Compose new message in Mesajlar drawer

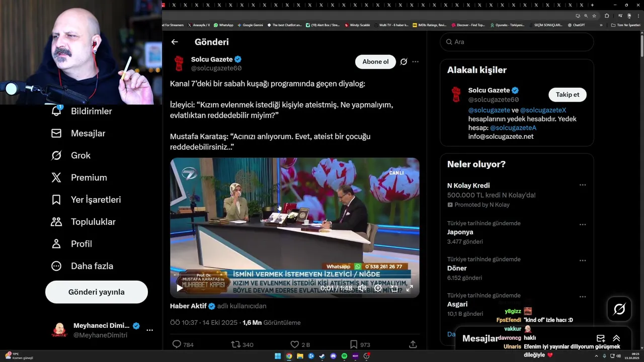[x=601, y=338]
